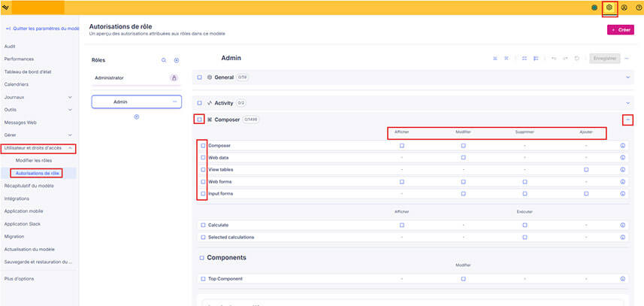The image size is (644, 306).
Task: Tick the Composer section header checkbox
Action: [x=200, y=120]
